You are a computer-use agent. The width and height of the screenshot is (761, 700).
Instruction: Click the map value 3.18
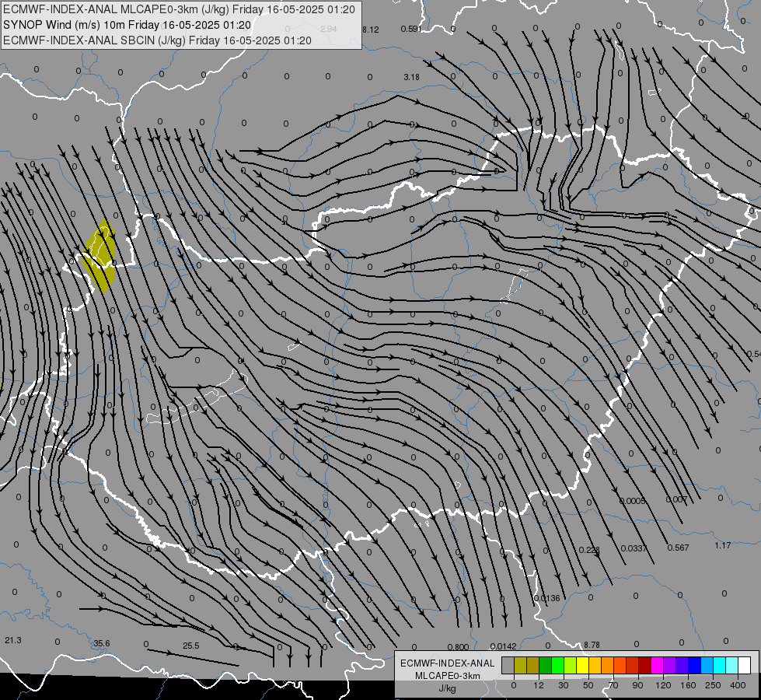point(411,77)
